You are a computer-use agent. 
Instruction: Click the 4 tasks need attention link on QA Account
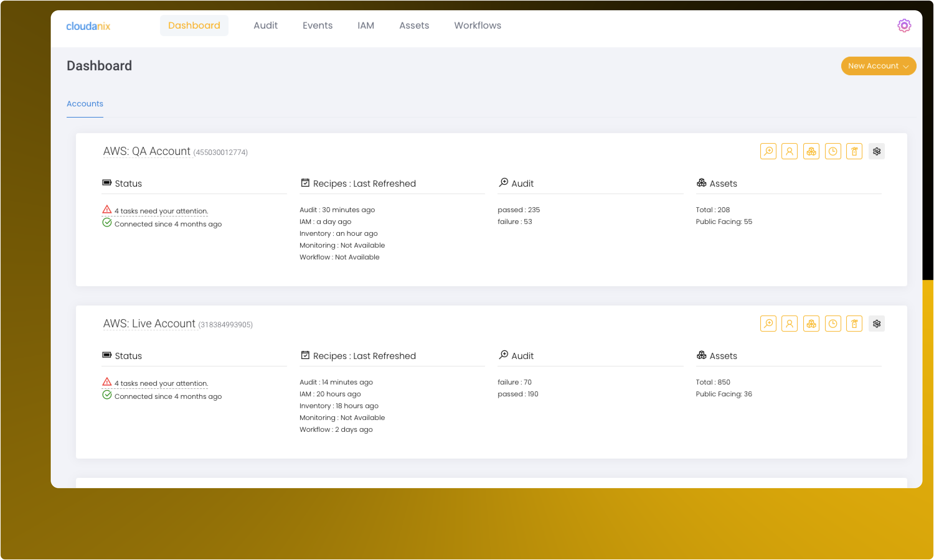[x=161, y=211]
